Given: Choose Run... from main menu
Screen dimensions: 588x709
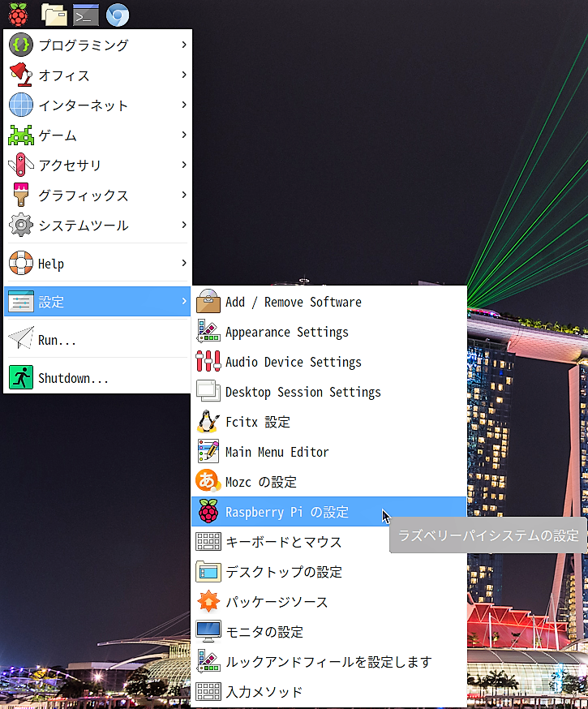Looking at the screenshot, I should click(x=97, y=339).
